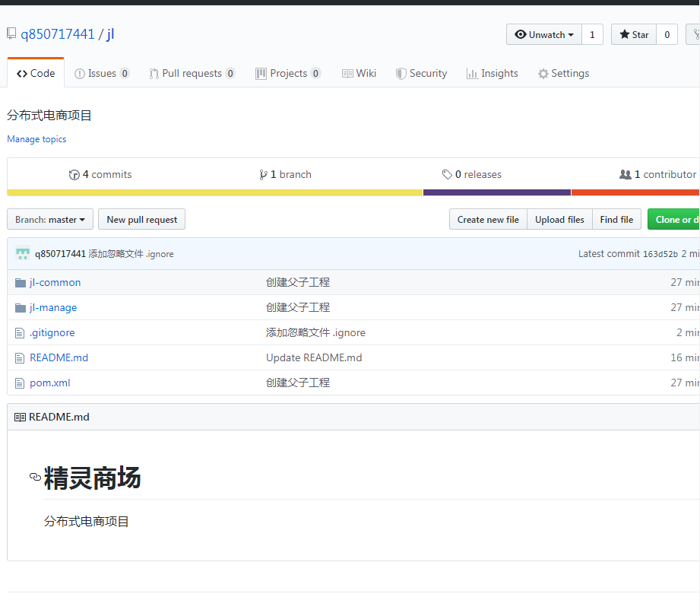Click the Manage topics link
Image resolution: width=700 pixels, height=616 pixels.
click(36, 139)
